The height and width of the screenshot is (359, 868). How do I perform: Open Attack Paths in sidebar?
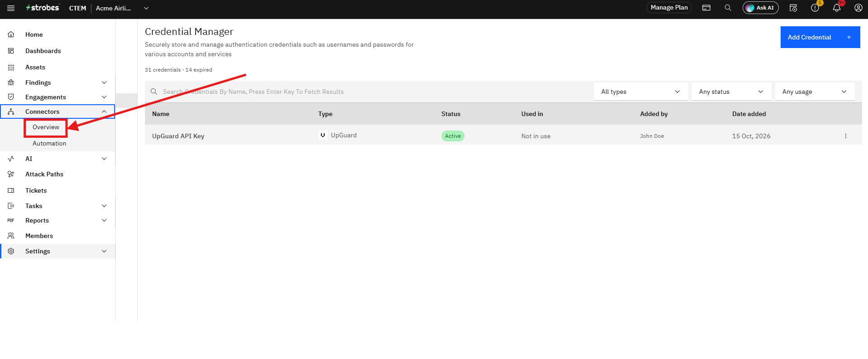44,174
